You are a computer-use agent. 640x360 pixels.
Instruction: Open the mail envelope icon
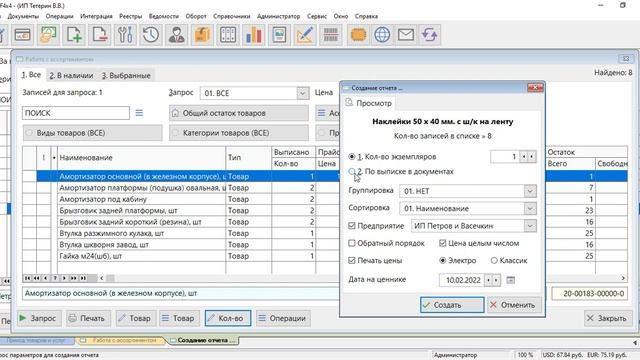(x=406, y=35)
